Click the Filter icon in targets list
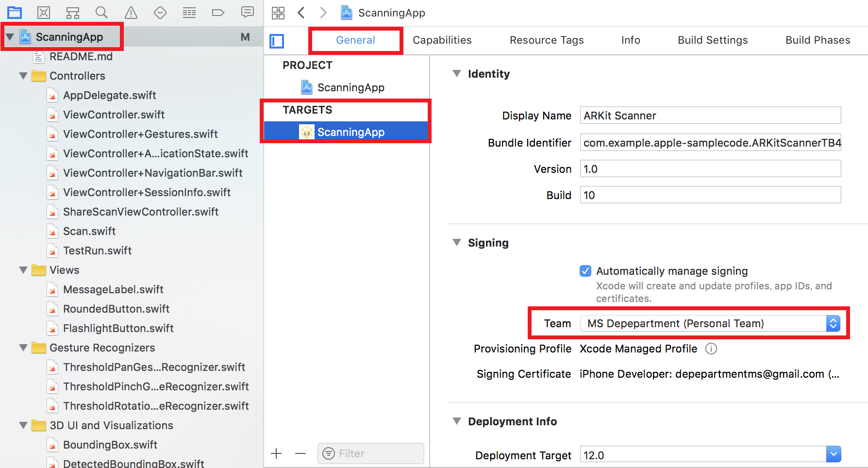The width and height of the screenshot is (868, 468). (329, 453)
